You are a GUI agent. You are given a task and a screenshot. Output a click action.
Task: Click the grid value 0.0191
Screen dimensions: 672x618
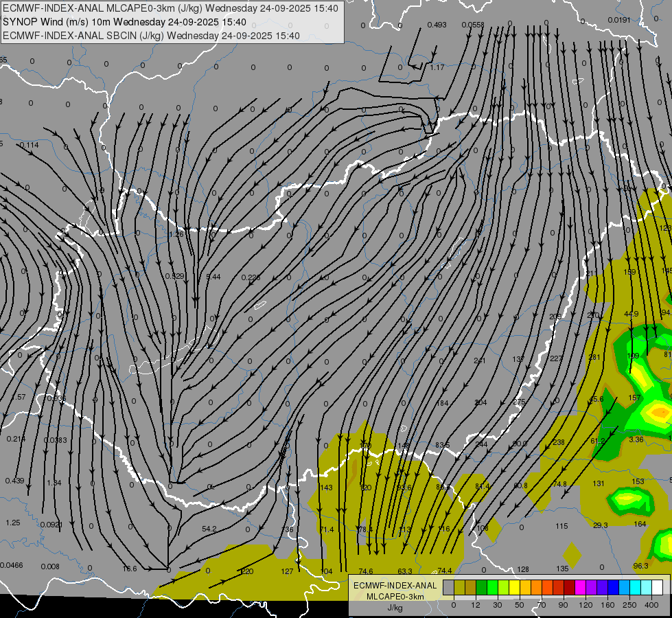pyautogui.click(x=619, y=20)
